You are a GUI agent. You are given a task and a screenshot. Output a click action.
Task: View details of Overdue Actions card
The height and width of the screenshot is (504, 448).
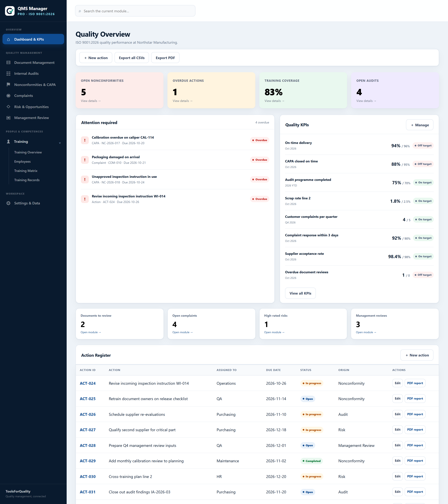click(x=182, y=101)
